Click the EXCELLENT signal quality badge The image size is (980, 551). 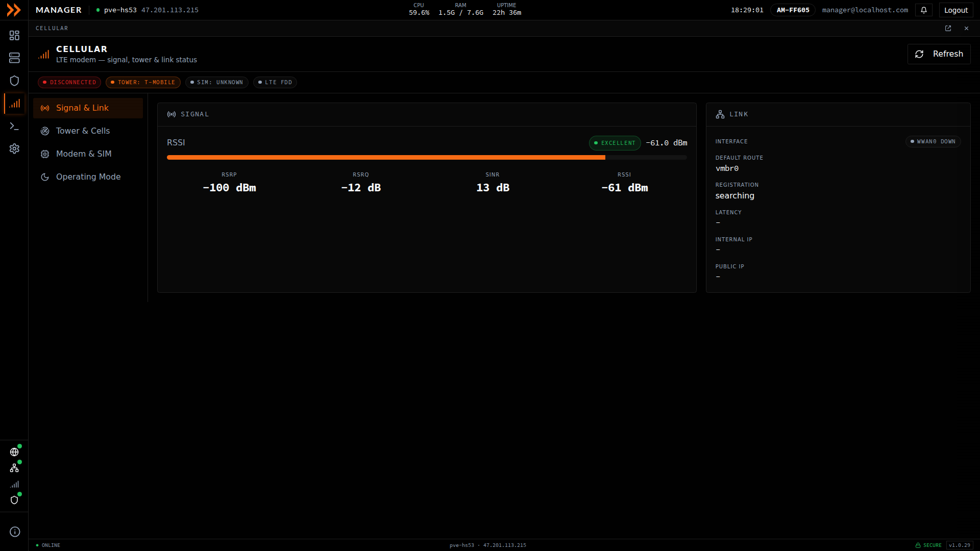click(615, 143)
